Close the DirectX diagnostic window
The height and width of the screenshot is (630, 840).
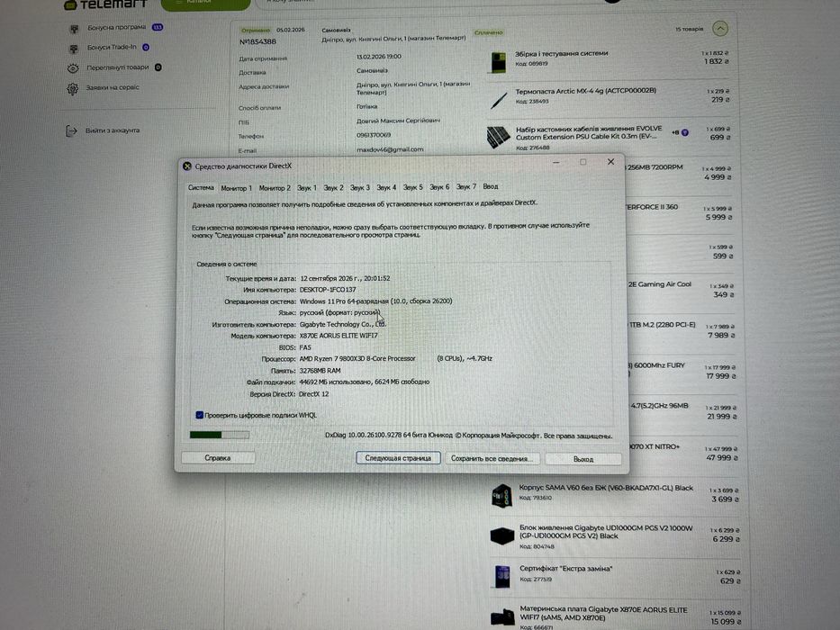pos(610,162)
